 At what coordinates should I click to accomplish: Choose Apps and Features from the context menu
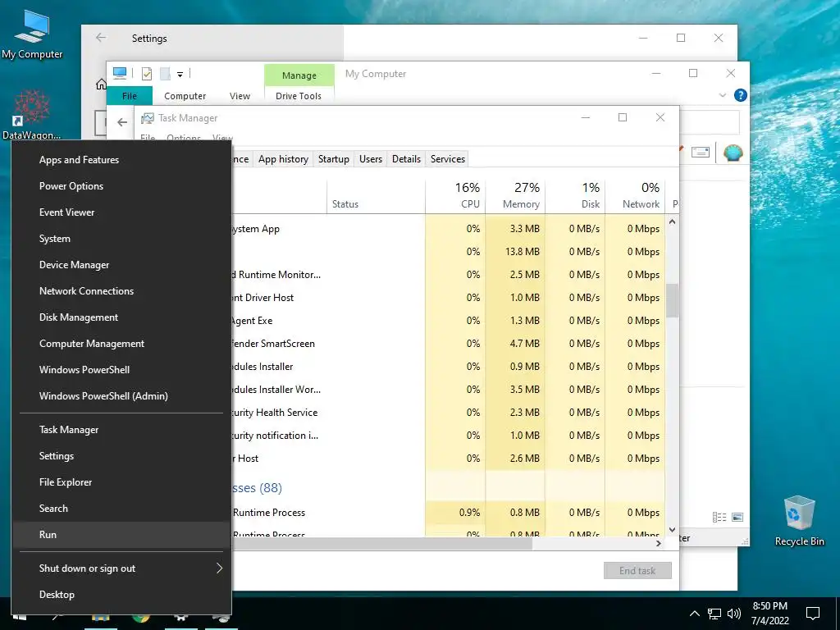[x=121, y=160]
